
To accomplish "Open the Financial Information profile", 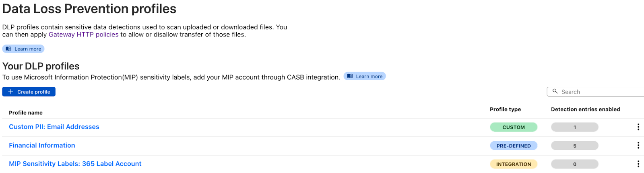I will [42, 145].
